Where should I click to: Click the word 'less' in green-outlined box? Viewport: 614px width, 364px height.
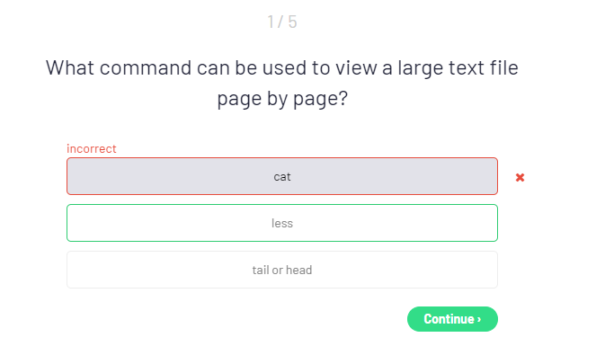coord(282,223)
